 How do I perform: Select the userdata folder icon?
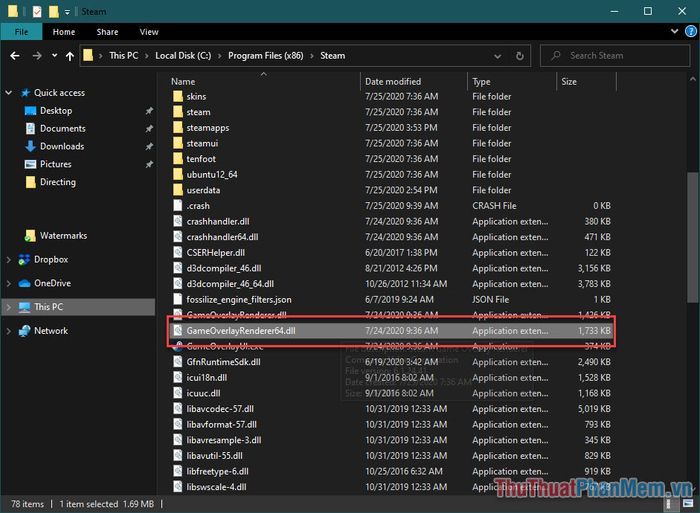click(178, 190)
